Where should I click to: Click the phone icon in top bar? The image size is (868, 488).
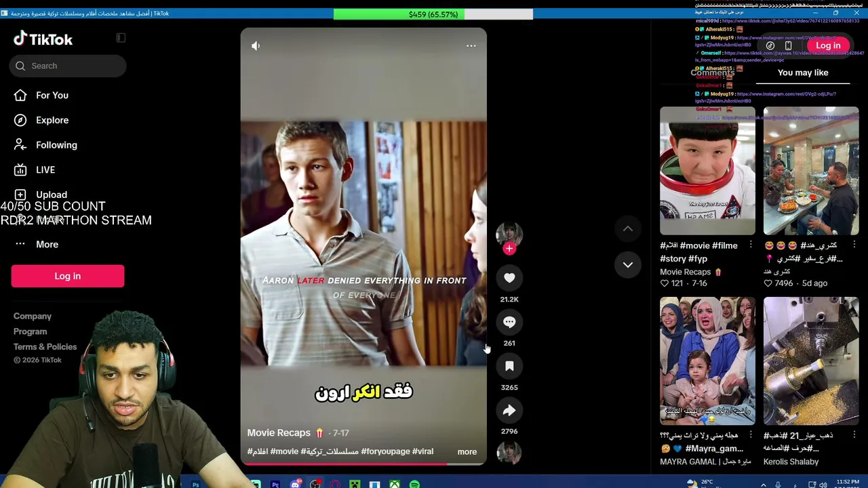(788, 46)
